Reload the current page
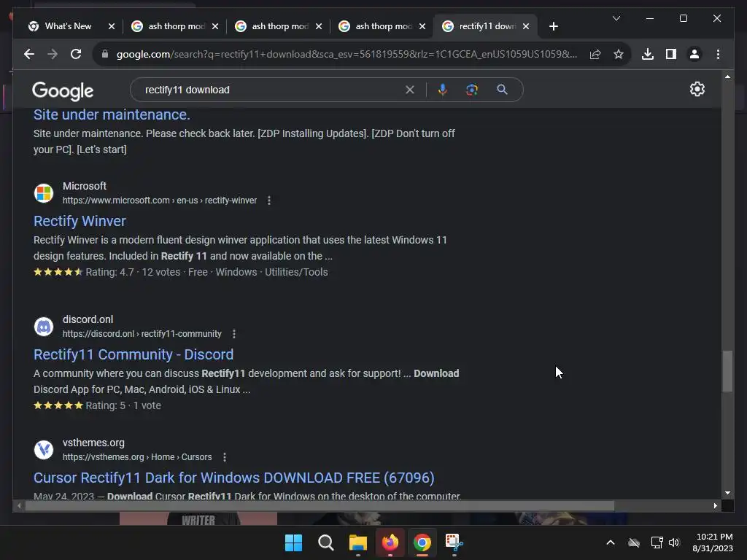 pos(76,54)
